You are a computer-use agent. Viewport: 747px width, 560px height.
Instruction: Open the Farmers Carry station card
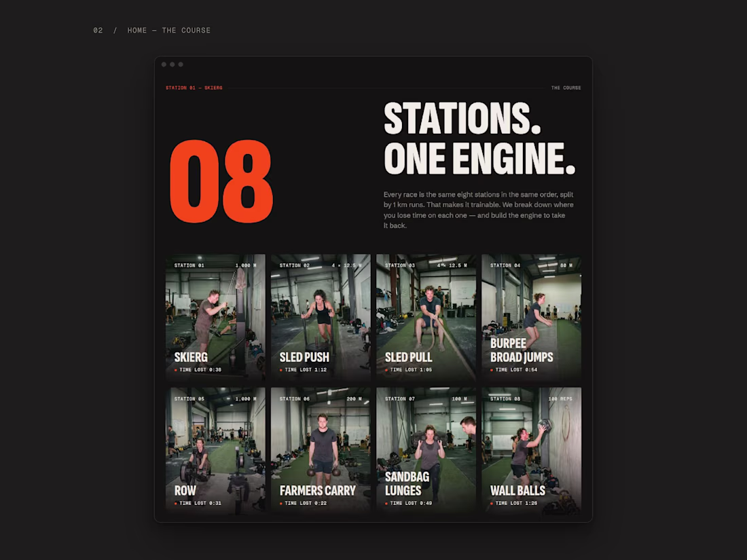coord(321,451)
